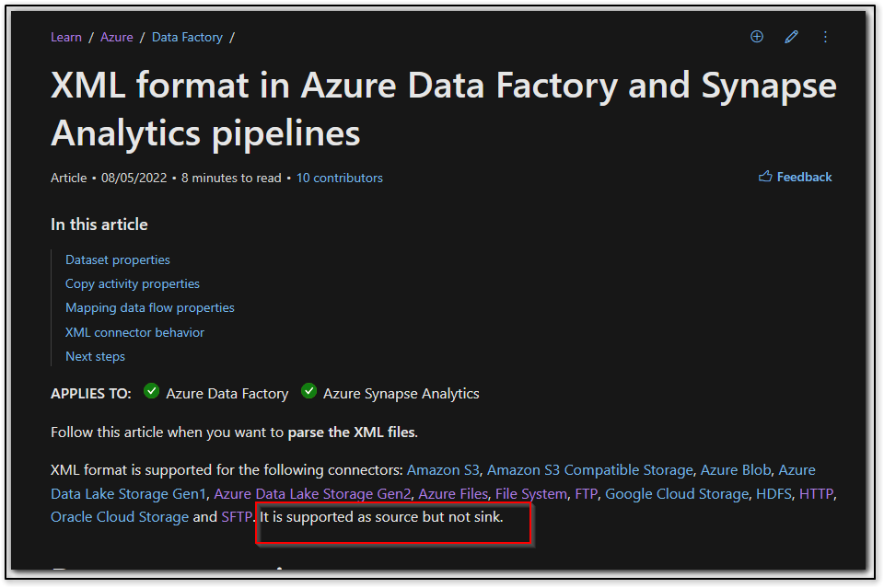Viewport: 884px width, 588px height.
Task: Open the SFTP connector link
Action: [237, 516]
